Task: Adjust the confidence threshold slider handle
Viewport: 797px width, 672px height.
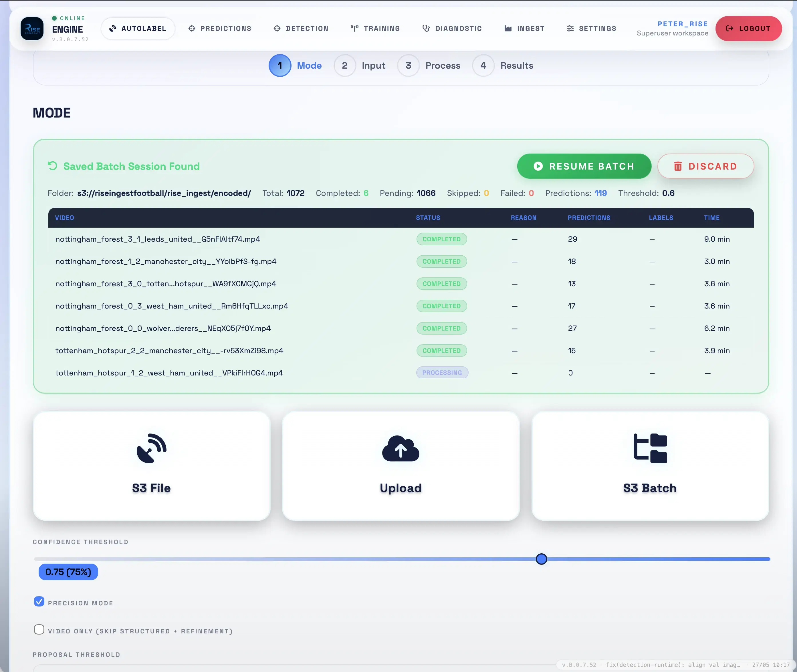Action: coord(541,559)
